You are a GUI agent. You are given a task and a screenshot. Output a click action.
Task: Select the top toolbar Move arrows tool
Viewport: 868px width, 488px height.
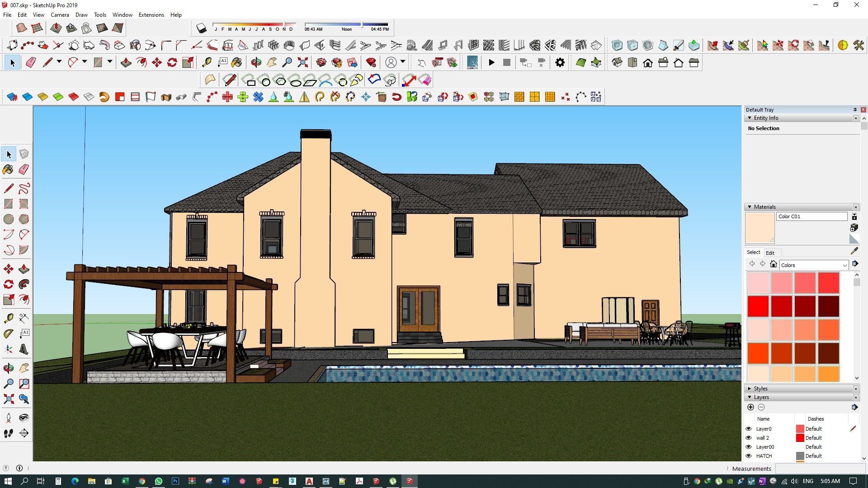click(x=157, y=62)
